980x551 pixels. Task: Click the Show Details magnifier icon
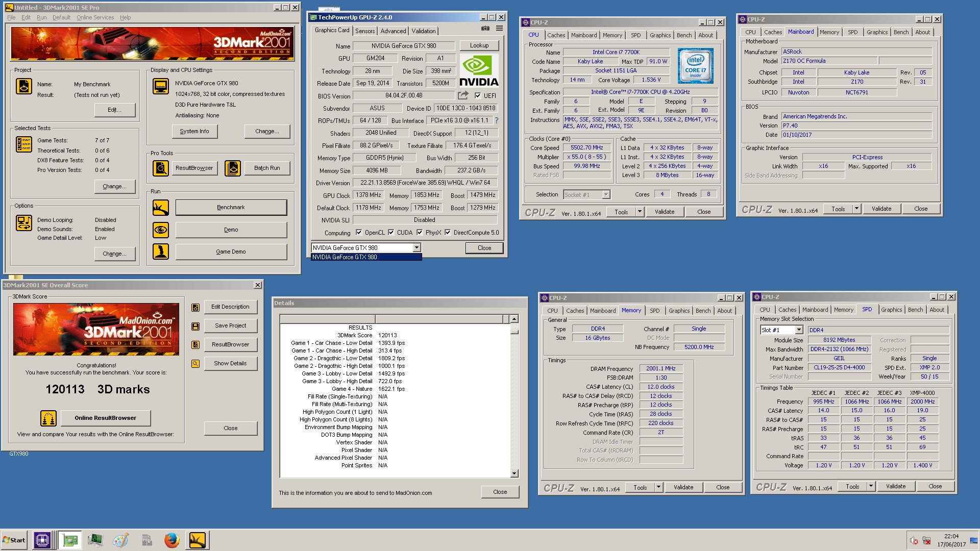195,364
